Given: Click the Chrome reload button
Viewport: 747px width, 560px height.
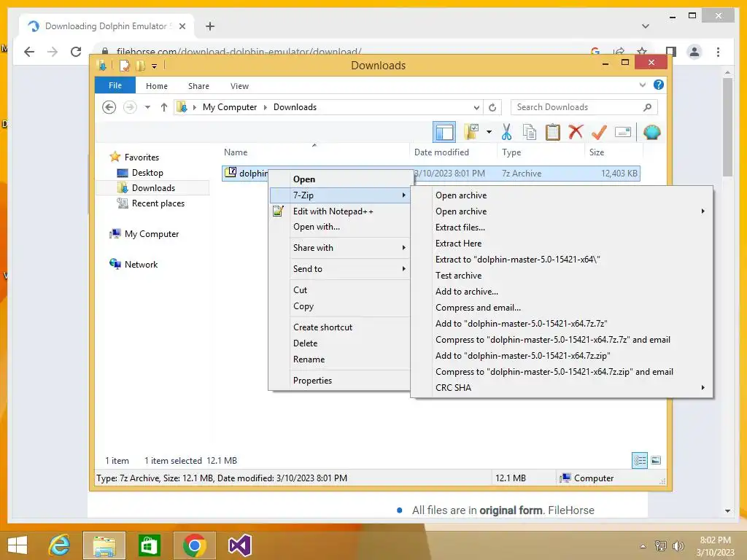Looking at the screenshot, I should (76, 52).
